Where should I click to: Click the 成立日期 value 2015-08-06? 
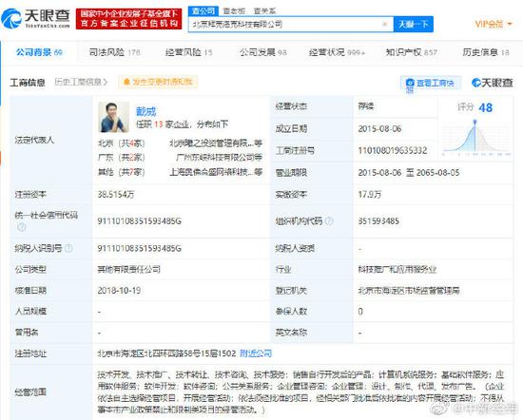click(x=379, y=128)
